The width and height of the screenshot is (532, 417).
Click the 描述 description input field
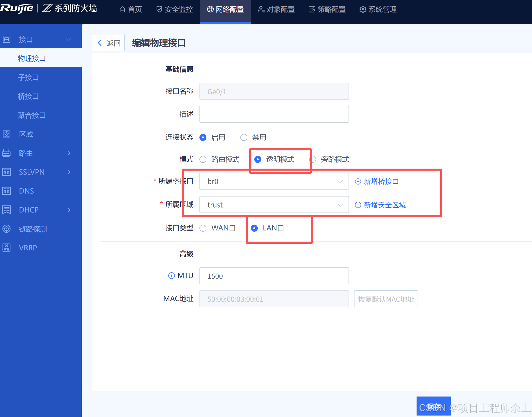click(x=274, y=114)
